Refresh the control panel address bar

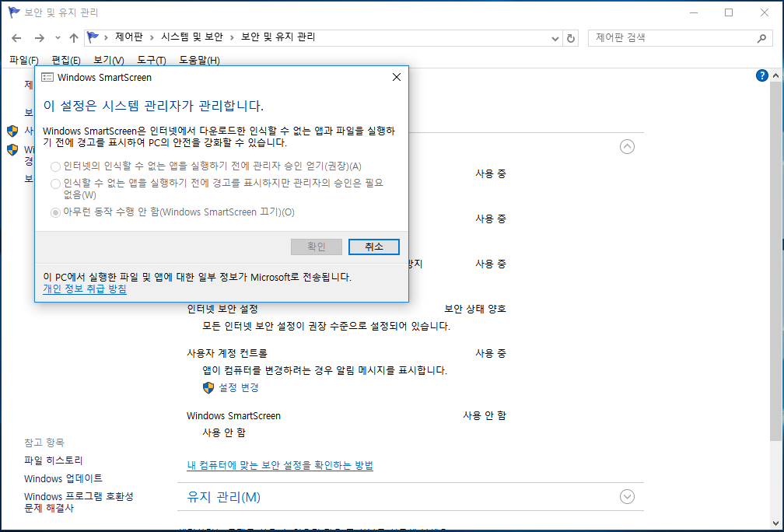(x=571, y=38)
